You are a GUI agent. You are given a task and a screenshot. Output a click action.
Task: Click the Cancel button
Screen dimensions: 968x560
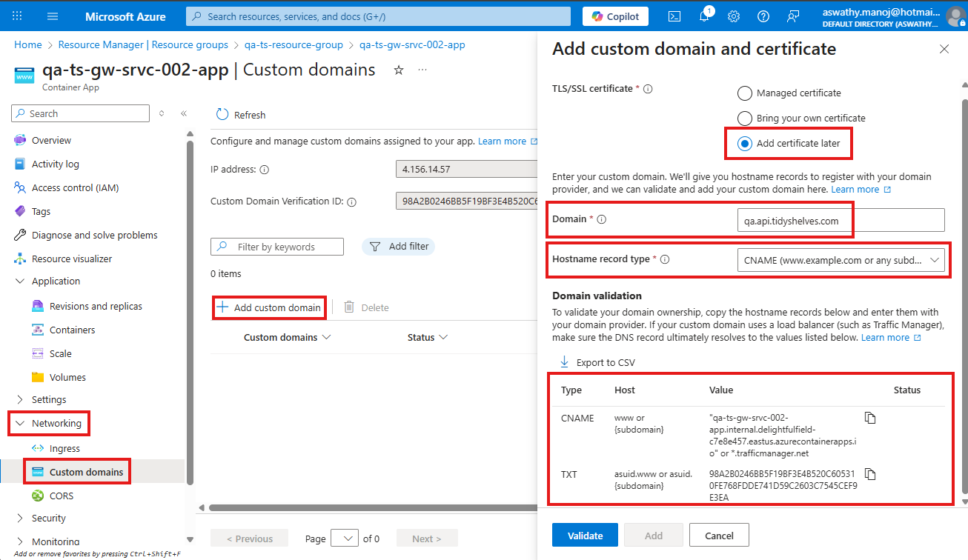719,536
